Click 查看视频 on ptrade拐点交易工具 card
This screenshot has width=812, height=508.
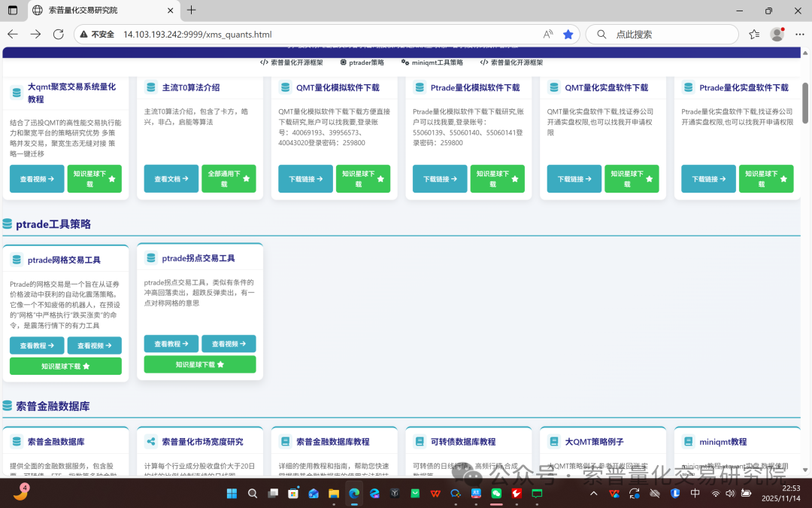(229, 344)
